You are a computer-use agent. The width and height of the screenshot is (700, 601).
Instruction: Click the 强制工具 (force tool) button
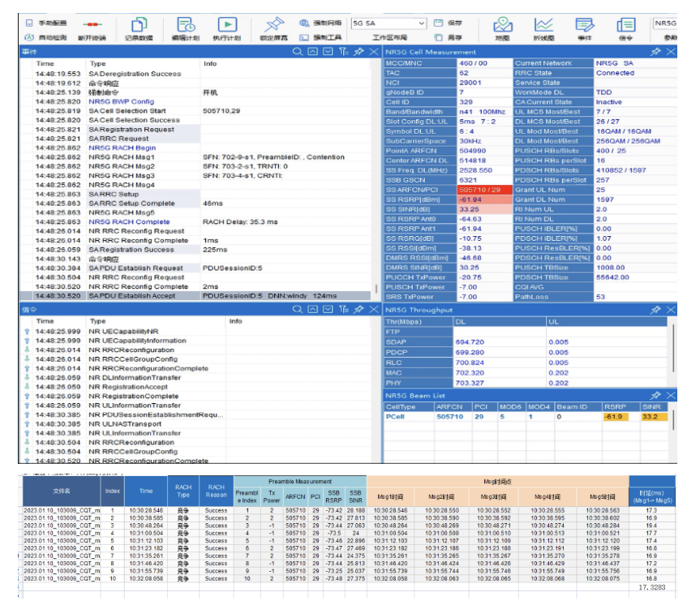(x=321, y=37)
